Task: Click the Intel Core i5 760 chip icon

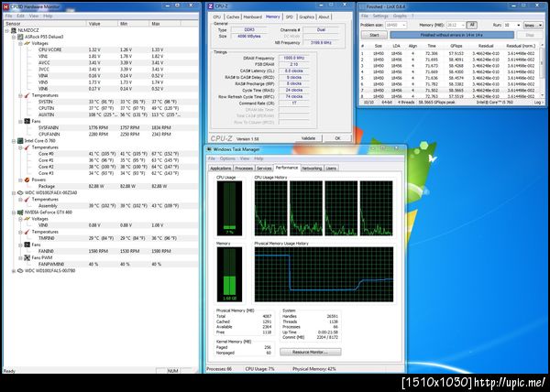Action: click(20, 141)
